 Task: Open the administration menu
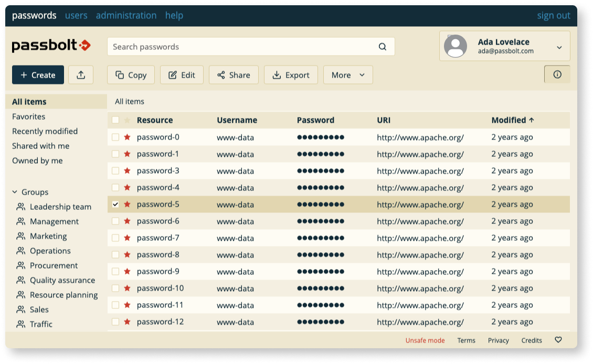(x=126, y=16)
